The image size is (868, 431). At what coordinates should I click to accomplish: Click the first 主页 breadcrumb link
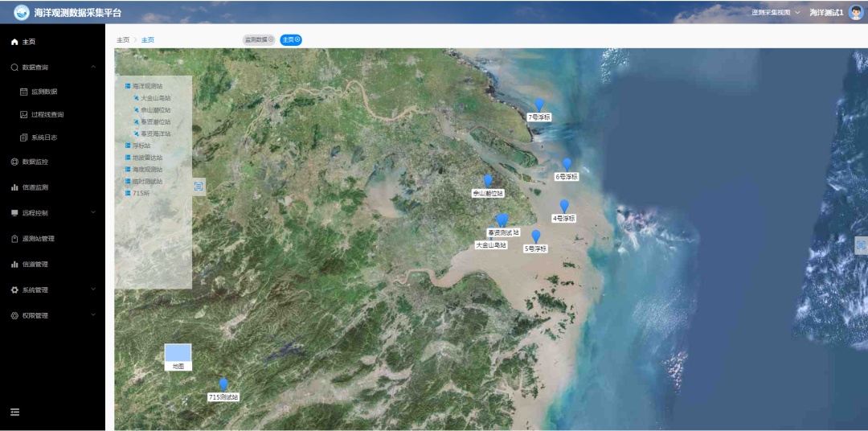[x=123, y=40]
